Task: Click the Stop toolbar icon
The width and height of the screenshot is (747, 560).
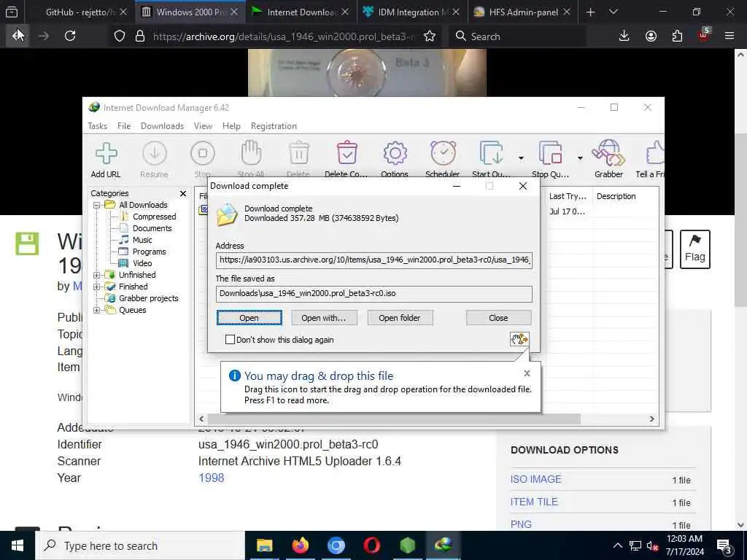Action: coord(203,160)
